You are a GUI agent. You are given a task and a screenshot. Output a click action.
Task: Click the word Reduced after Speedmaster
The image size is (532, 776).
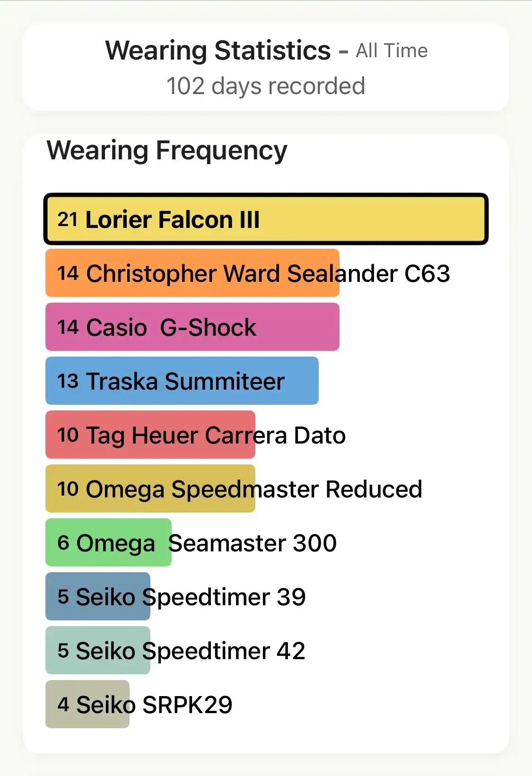374,489
